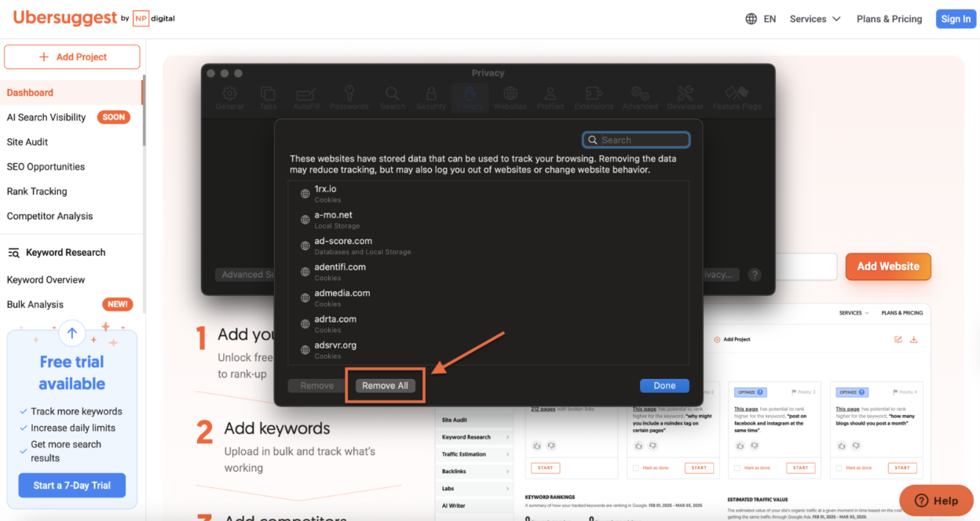This screenshot has width=980, height=521.
Task: Open the General tab in Safari settings
Action: point(229,98)
